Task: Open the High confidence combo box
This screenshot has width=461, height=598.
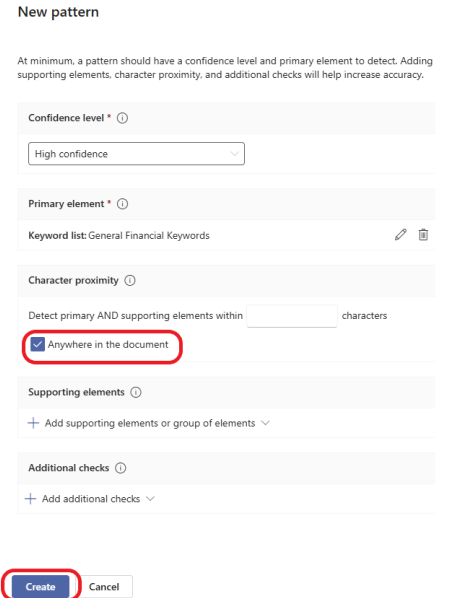Action: coord(136,154)
